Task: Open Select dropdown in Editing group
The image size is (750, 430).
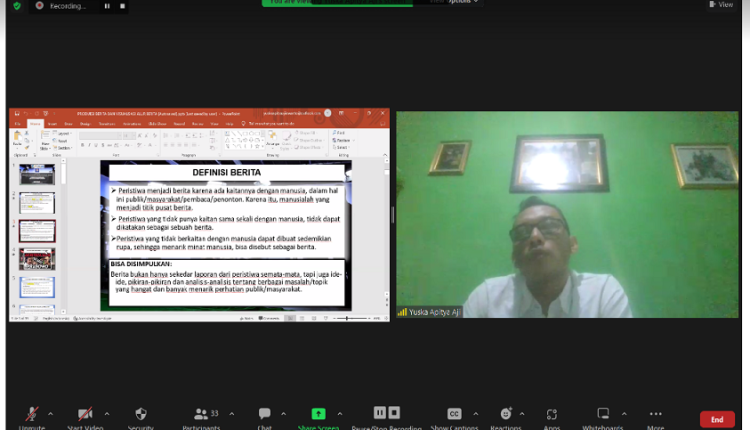Action: point(341,147)
